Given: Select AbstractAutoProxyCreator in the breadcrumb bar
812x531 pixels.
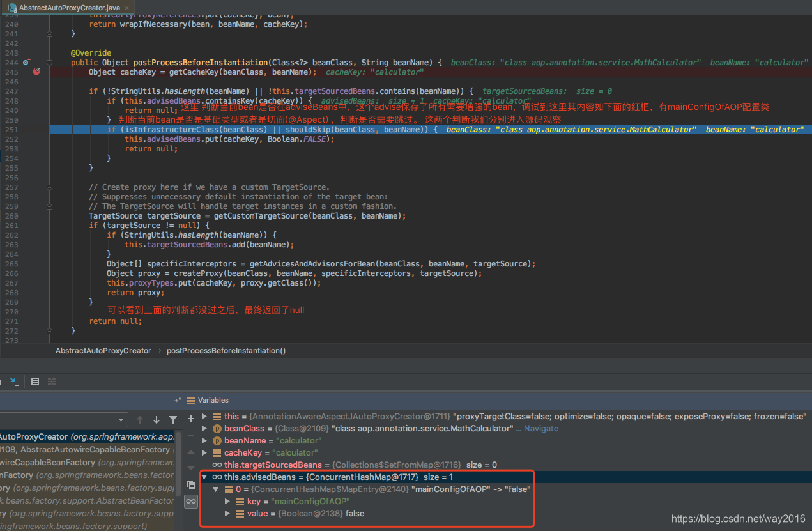Looking at the screenshot, I should pyautogui.click(x=103, y=351).
